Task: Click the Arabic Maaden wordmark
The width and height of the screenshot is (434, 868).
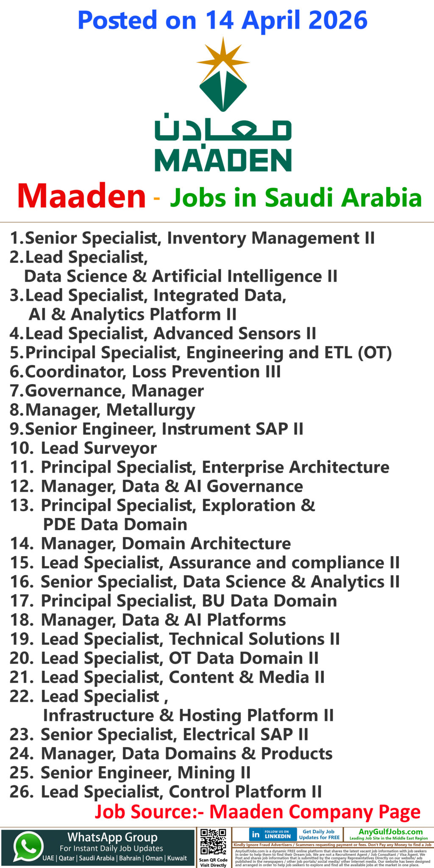Action: [223, 127]
